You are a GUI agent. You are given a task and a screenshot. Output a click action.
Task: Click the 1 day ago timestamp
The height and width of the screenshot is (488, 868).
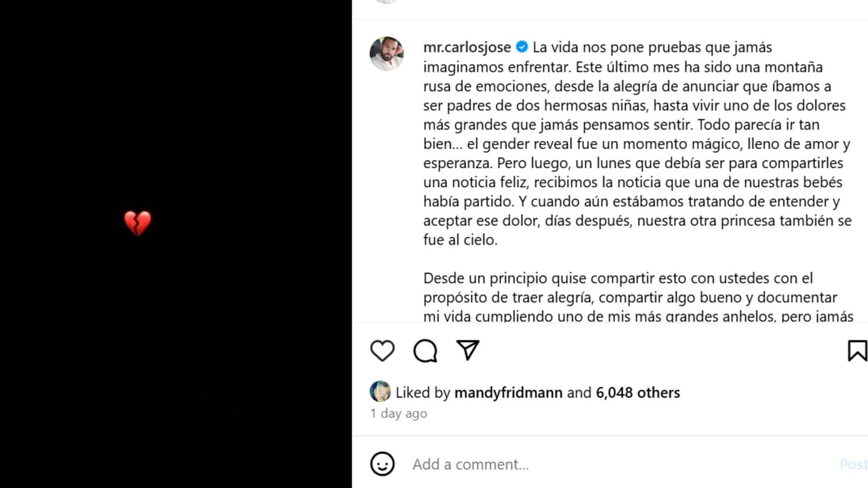(x=398, y=413)
